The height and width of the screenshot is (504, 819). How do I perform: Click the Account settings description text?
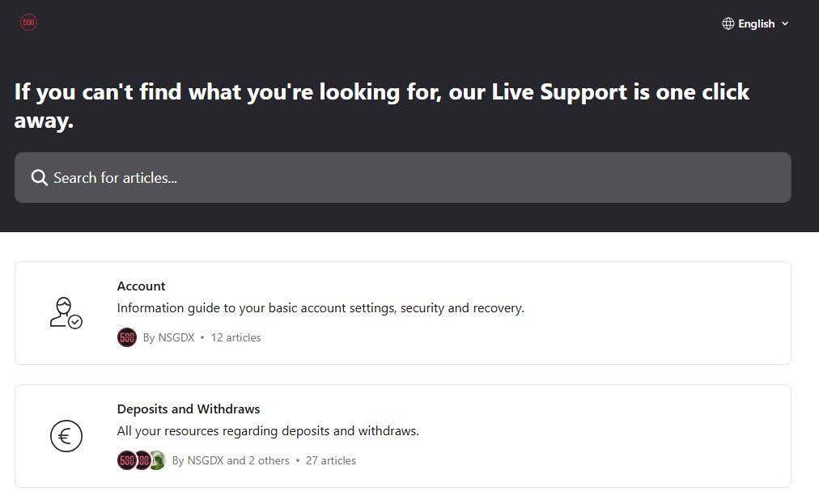click(320, 307)
